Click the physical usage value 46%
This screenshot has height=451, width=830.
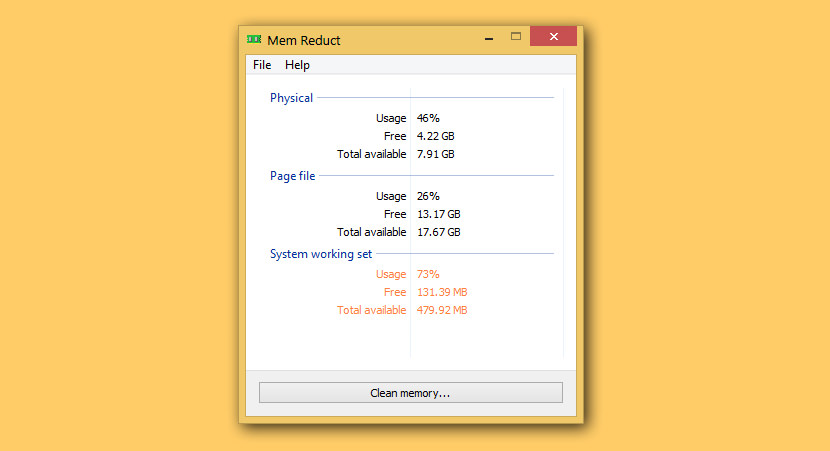click(x=428, y=118)
